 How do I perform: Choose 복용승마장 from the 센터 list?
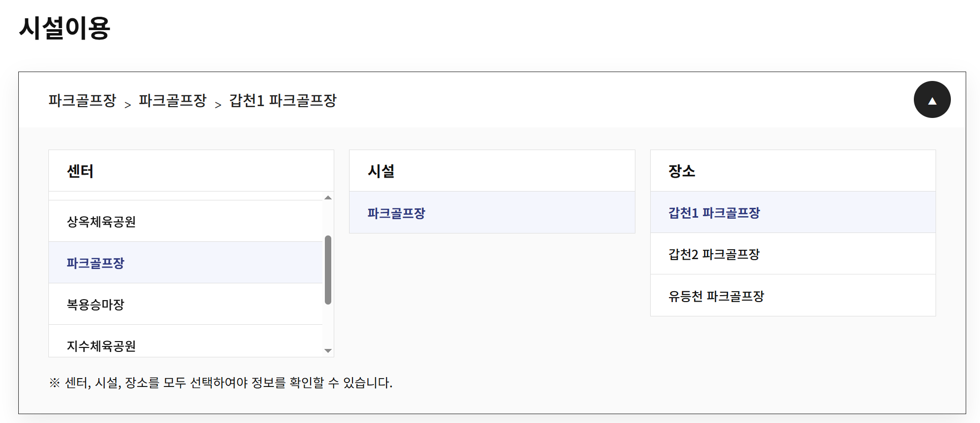pyautogui.click(x=186, y=304)
